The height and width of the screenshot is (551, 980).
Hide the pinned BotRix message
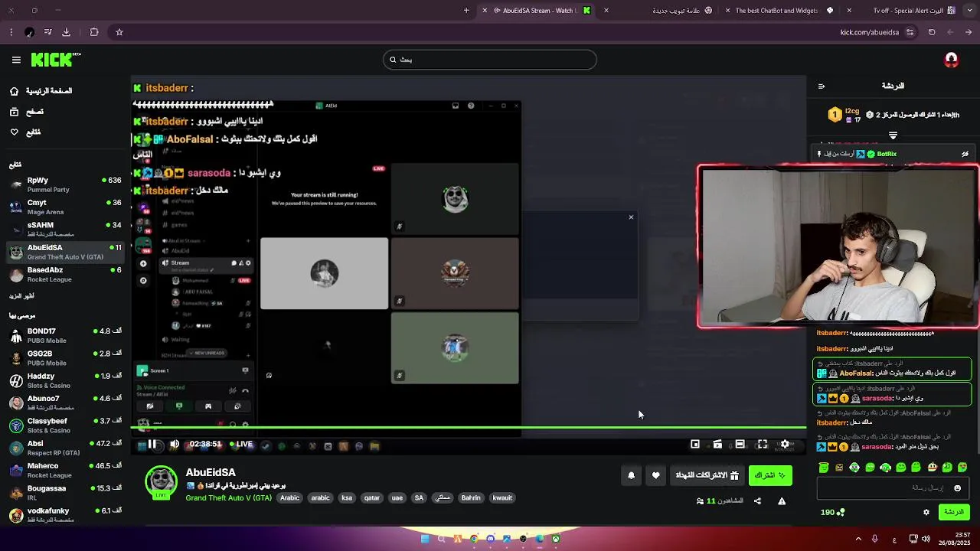click(x=965, y=154)
